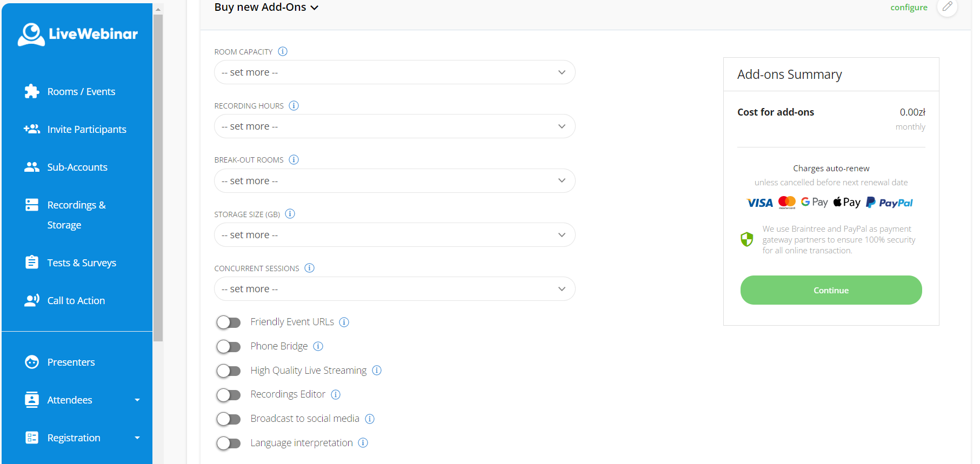Expand the Registration menu entry
Image resolution: width=980 pixels, height=464 pixels.
pyautogui.click(x=74, y=438)
